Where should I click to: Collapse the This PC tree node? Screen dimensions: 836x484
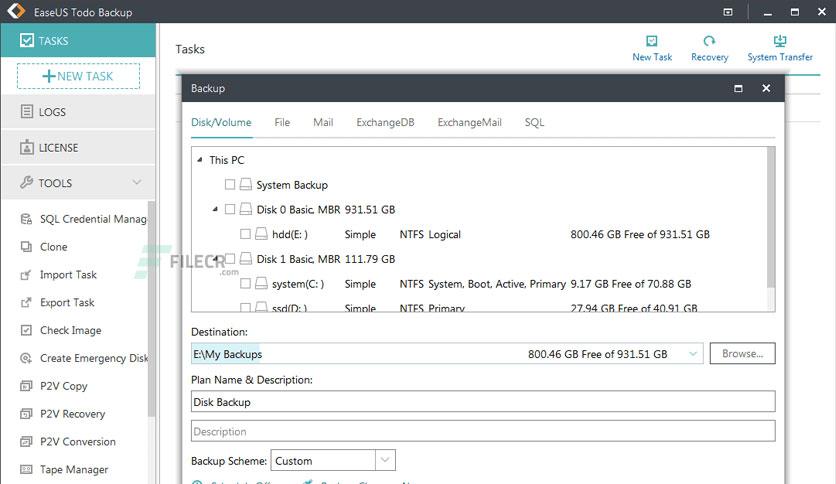[200, 160]
